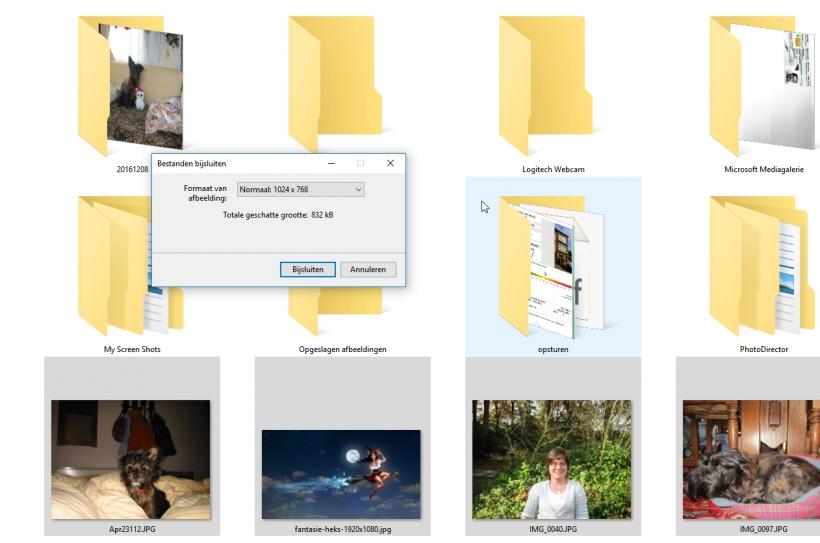Open the Logitech Webcam folder
This screenshot has width=820, height=543.
553,85
